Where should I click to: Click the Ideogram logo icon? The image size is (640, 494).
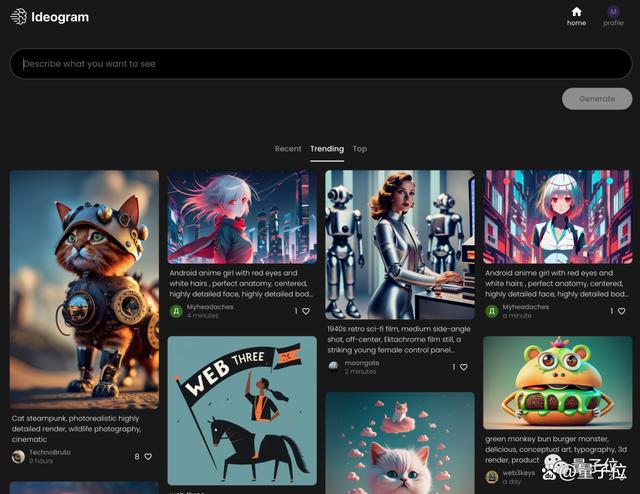tap(18, 17)
